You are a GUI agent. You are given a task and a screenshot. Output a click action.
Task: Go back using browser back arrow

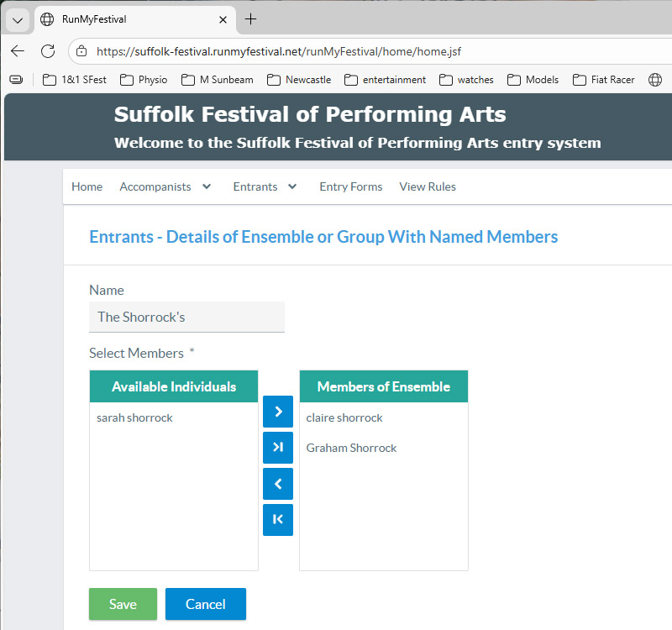(x=18, y=50)
